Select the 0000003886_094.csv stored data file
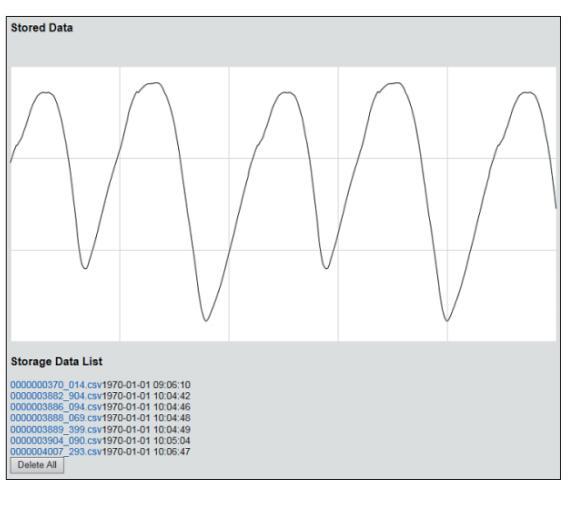The height and width of the screenshot is (516, 569). 56,407
